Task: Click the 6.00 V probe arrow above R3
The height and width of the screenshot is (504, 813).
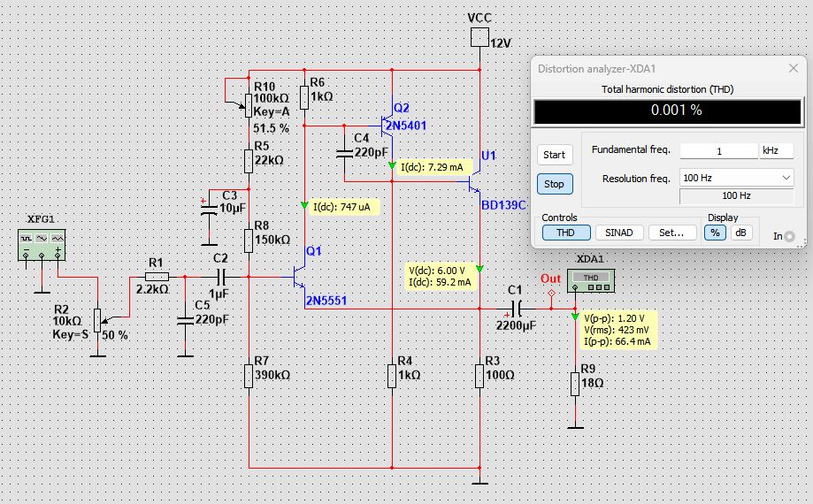Action: pyautogui.click(x=479, y=268)
